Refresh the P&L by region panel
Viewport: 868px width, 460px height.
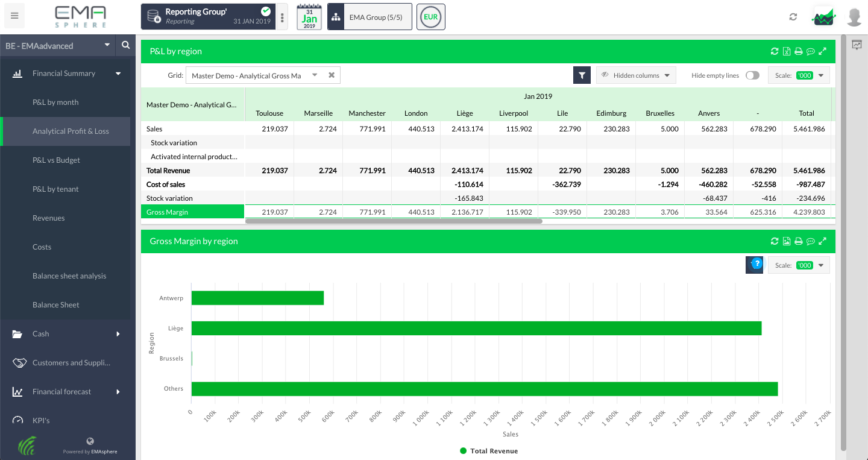coord(775,51)
